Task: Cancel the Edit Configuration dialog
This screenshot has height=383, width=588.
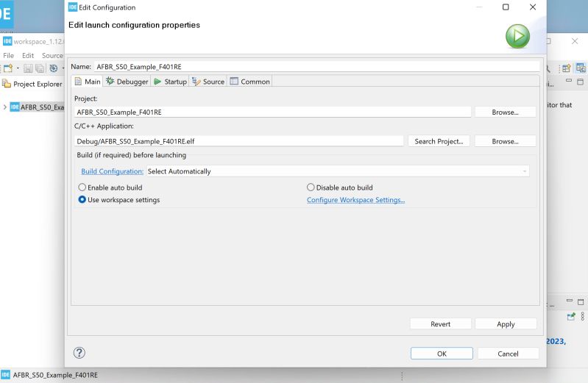Action: click(508, 354)
